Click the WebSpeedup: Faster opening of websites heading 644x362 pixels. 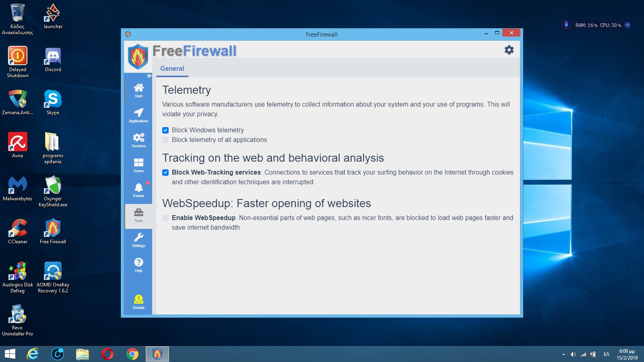coord(266,204)
